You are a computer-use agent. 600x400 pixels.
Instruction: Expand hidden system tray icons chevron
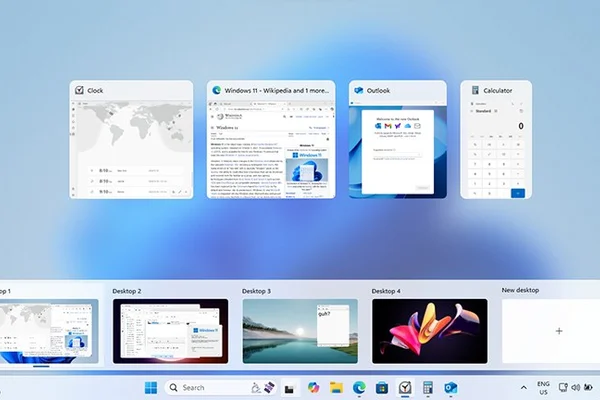click(524, 388)
